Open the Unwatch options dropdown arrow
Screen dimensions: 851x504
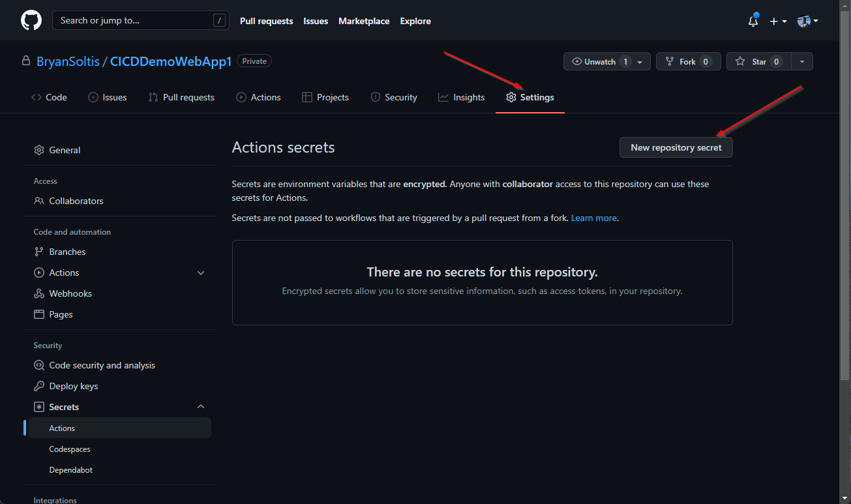point(640,62)
